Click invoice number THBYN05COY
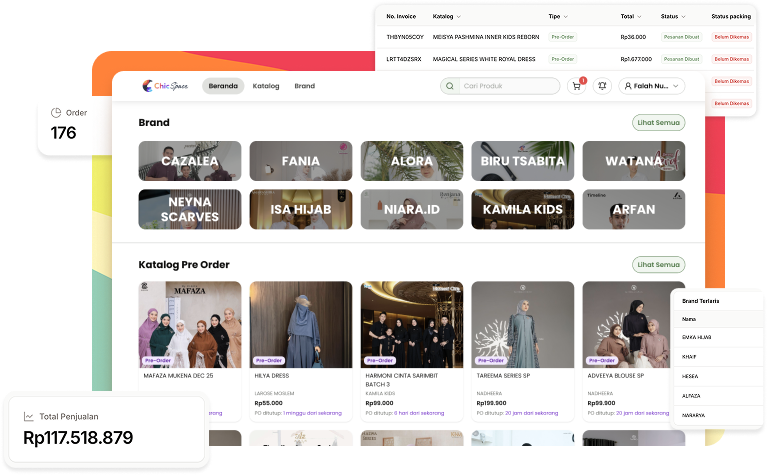 [x=405, y=37]
